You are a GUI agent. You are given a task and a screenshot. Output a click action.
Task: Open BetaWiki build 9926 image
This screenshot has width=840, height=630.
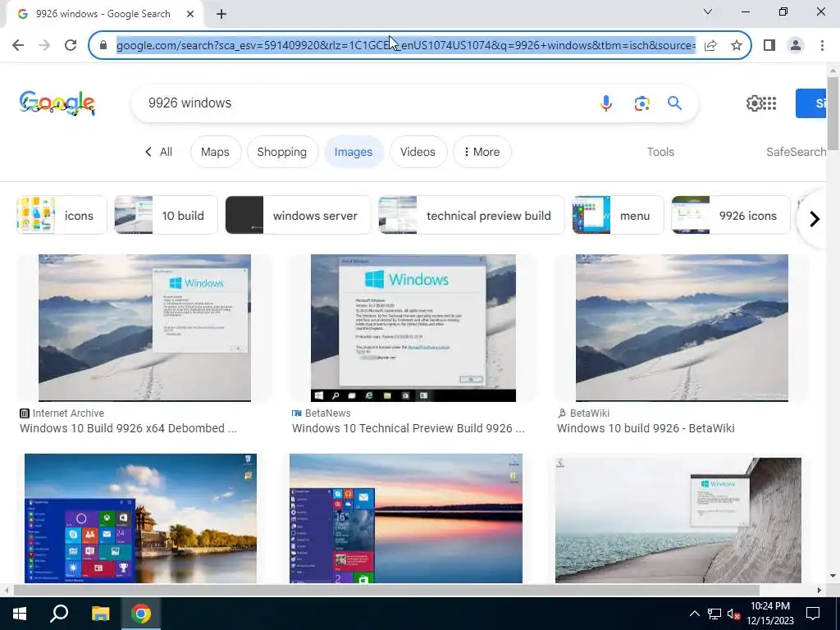click(682, 328)
